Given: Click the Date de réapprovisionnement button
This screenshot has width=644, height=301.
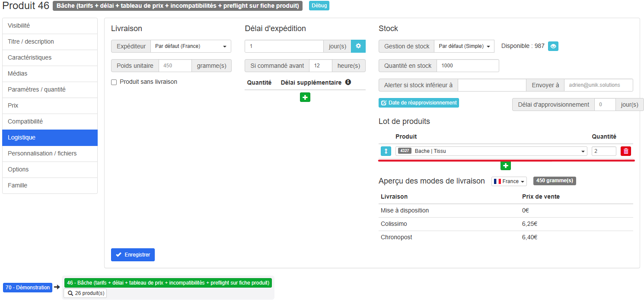Looking at the screenshot, I should coord(418,103).
